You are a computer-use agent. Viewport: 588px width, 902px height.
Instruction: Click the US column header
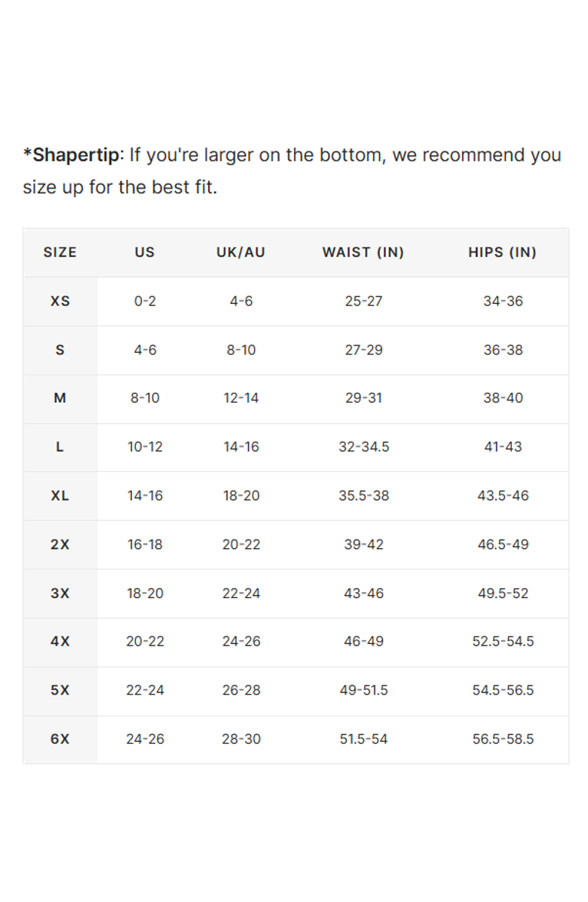(145, 253)
